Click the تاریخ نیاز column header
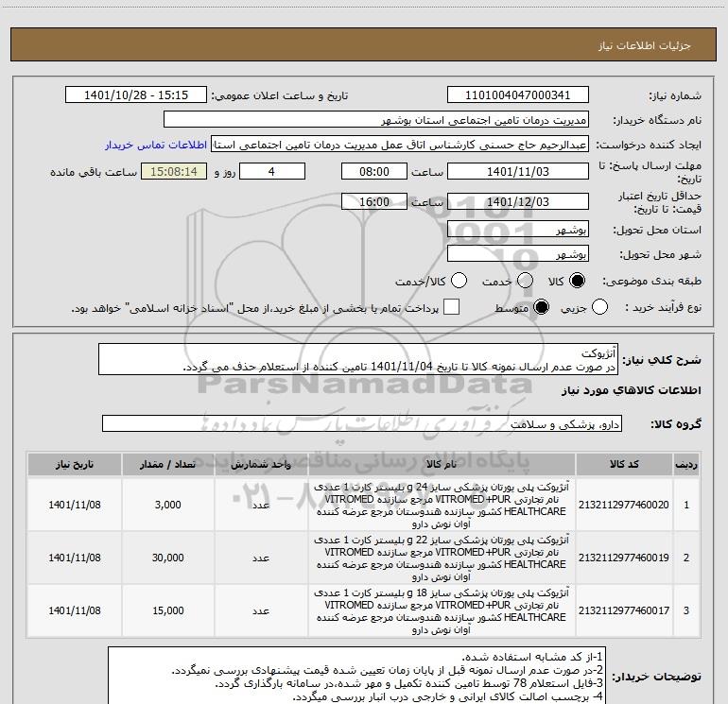 (75, 464)
